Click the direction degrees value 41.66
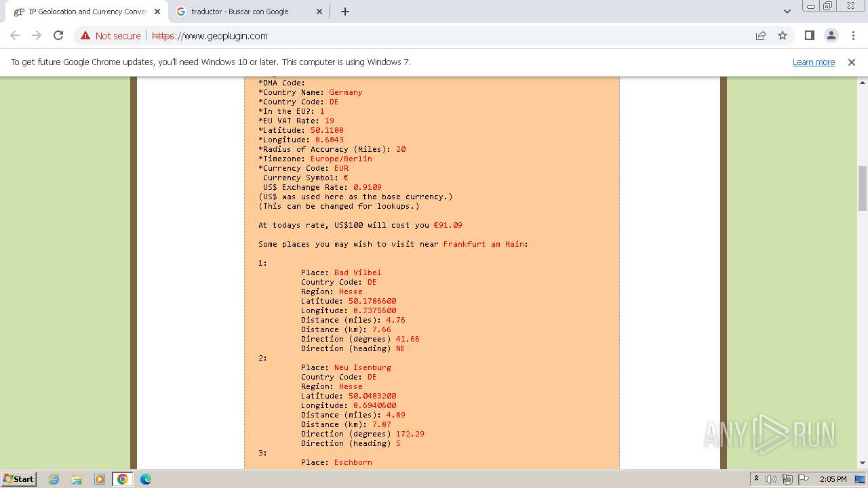The image size is (868, 488). (408, 339)
